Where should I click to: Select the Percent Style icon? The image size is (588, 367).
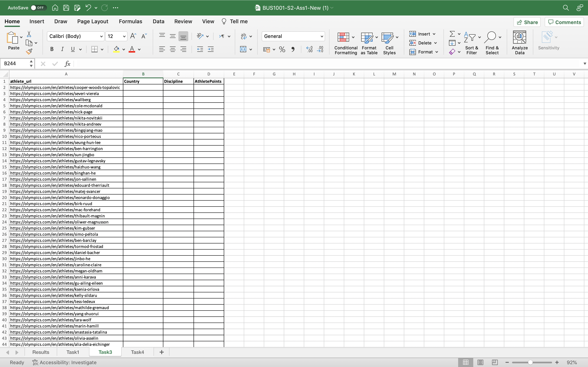pos(282,49)
